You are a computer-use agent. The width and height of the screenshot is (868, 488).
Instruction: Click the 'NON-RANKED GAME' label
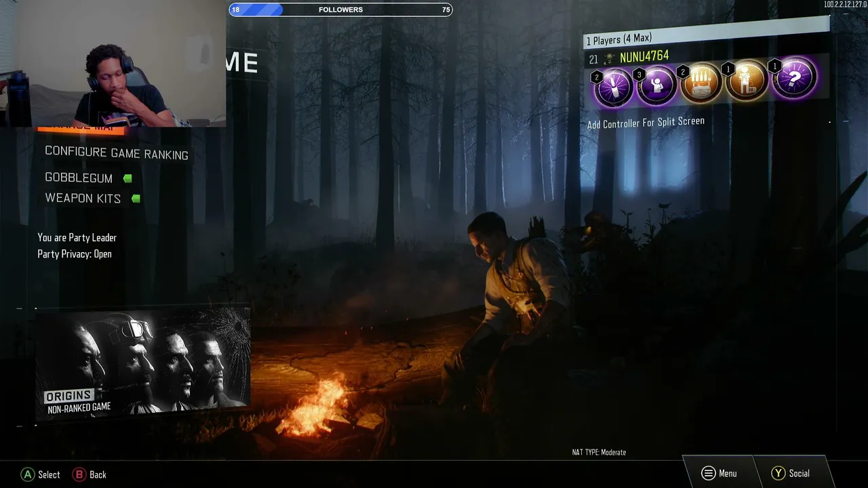(x=79, y=408)
